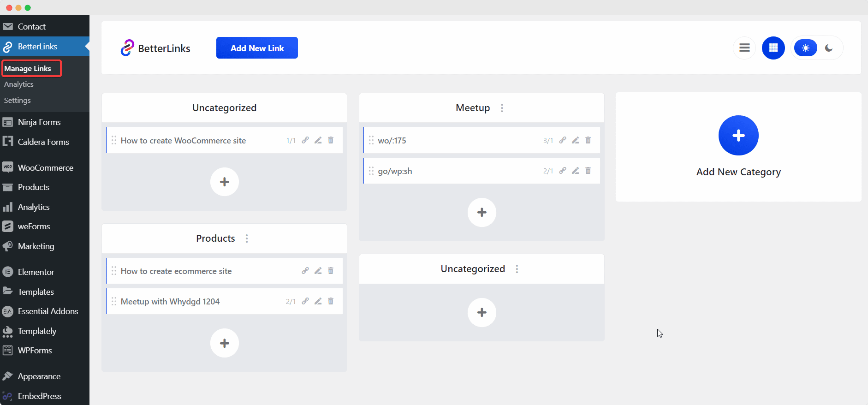
Task: Open Essential Addons menu
Action: point(45,311)
